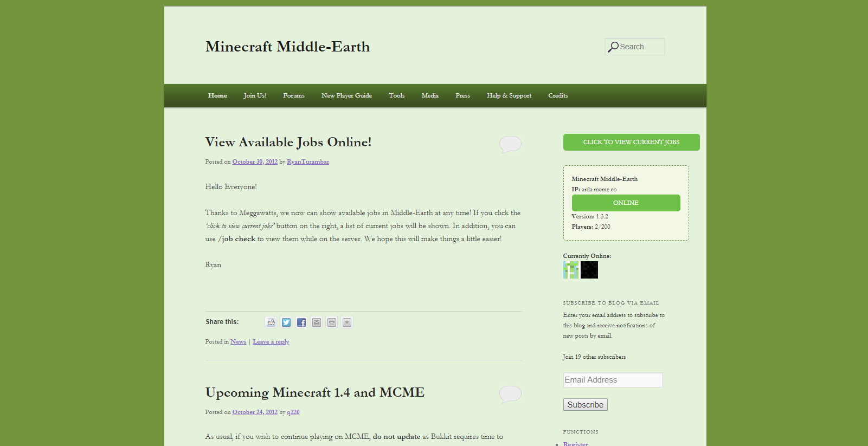
Task: Open the Join Us! menu item
Action: [255, 95]
